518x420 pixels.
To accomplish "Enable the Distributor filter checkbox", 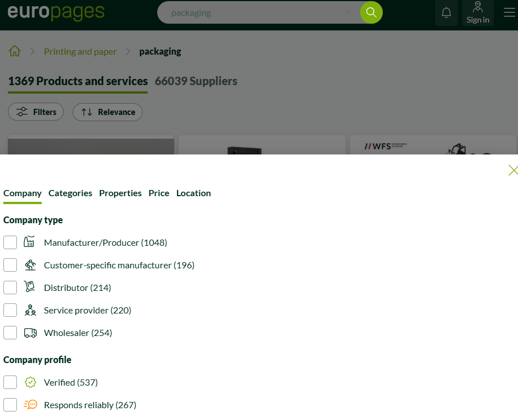I will 10,288.
